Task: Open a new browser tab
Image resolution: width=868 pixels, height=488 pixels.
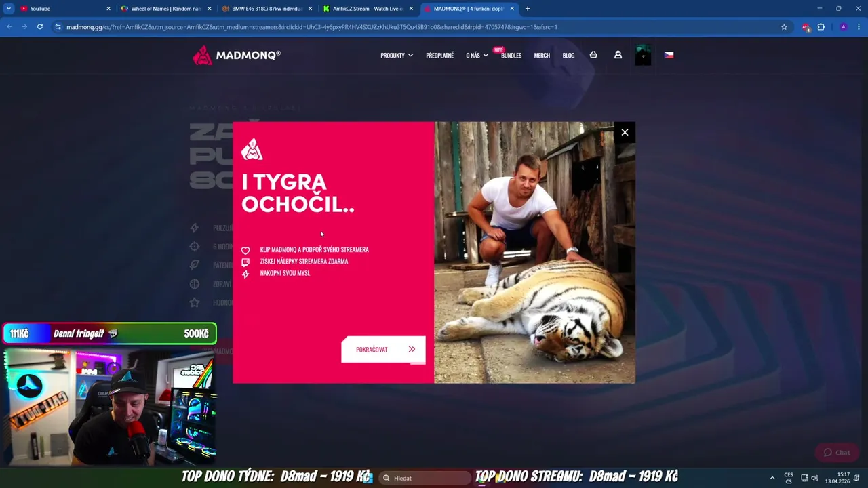Action: point(528,9)
